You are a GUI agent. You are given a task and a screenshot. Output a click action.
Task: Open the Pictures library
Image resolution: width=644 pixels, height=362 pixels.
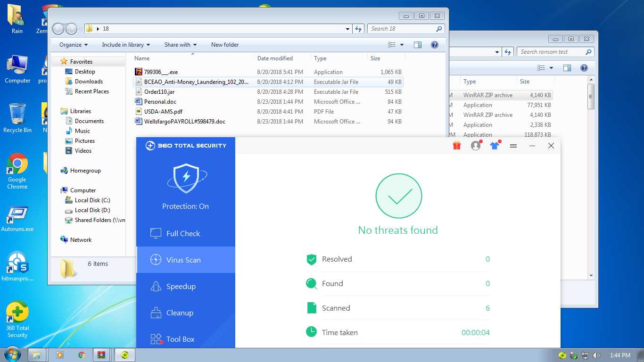(x=85, y=141)
